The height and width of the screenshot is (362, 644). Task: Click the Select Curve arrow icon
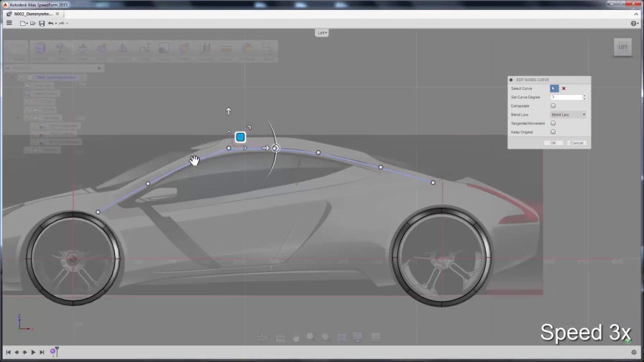pos(553,88)
